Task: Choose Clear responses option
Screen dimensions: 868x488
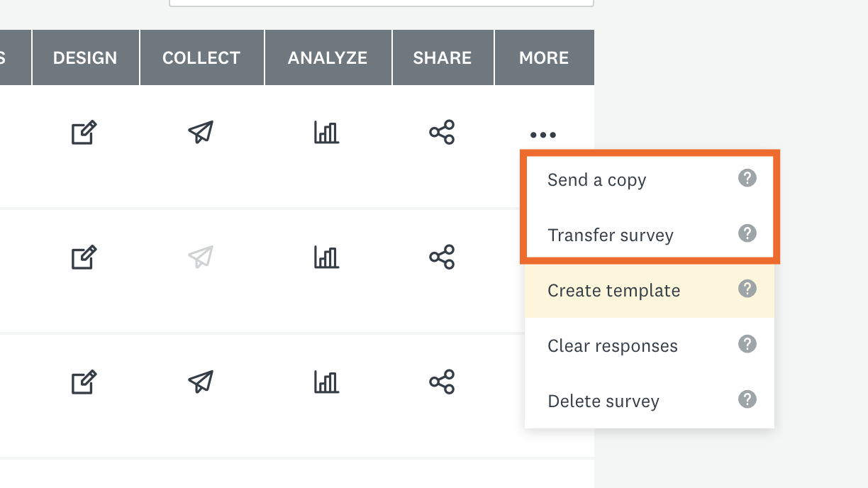Action: coord(650,345)
